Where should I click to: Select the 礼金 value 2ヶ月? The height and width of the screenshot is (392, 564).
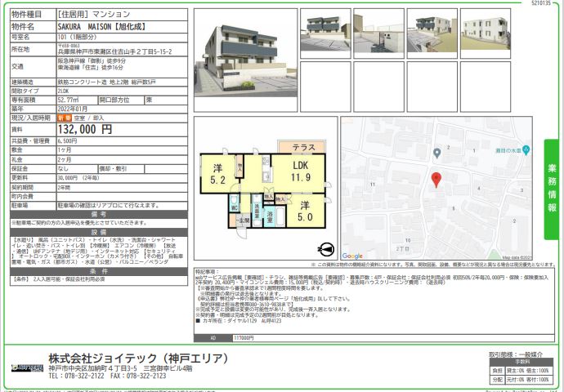65,159
